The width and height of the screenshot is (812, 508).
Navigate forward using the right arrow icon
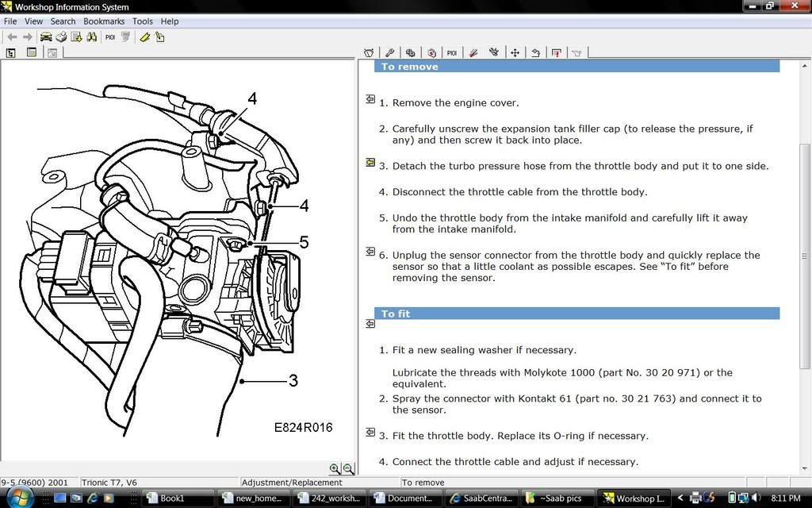coord(27,37)
